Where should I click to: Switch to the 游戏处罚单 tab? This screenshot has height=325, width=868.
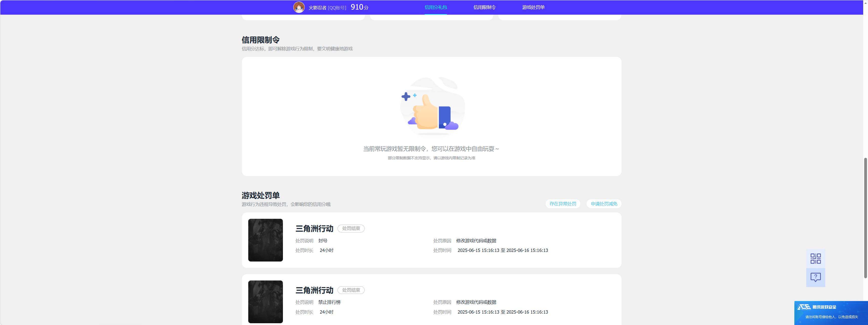point(533,7)
